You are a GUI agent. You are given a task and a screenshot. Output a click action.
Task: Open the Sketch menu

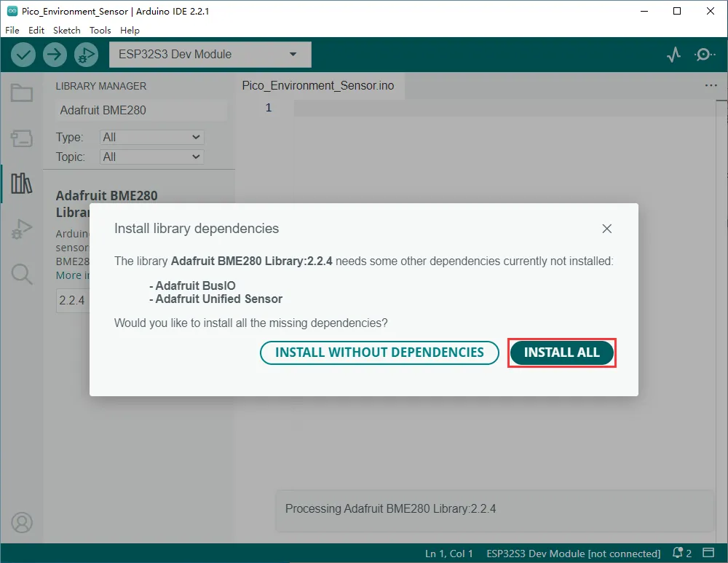coord(67,30)
